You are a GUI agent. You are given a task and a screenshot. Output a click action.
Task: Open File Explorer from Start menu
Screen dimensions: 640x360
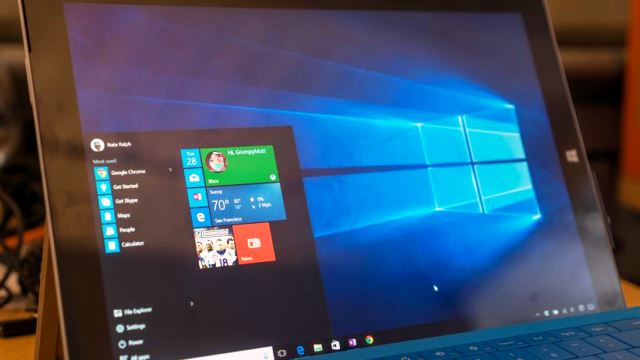(x=133, y=312)
